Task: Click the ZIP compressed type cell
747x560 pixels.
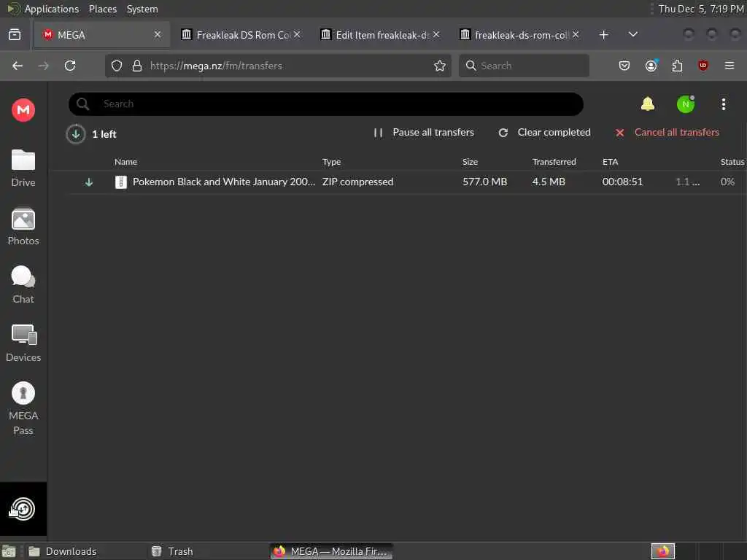Action: coord(357,182)
